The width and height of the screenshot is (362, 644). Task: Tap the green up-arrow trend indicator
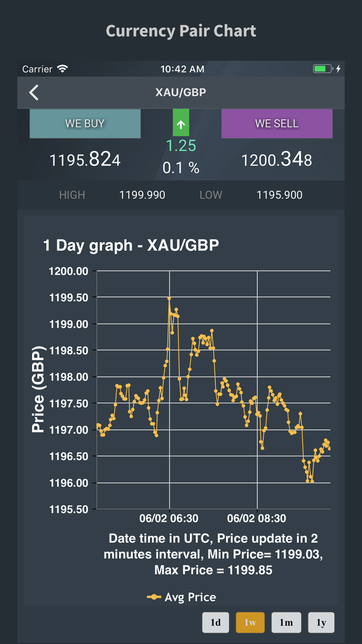tap(181, 123)
